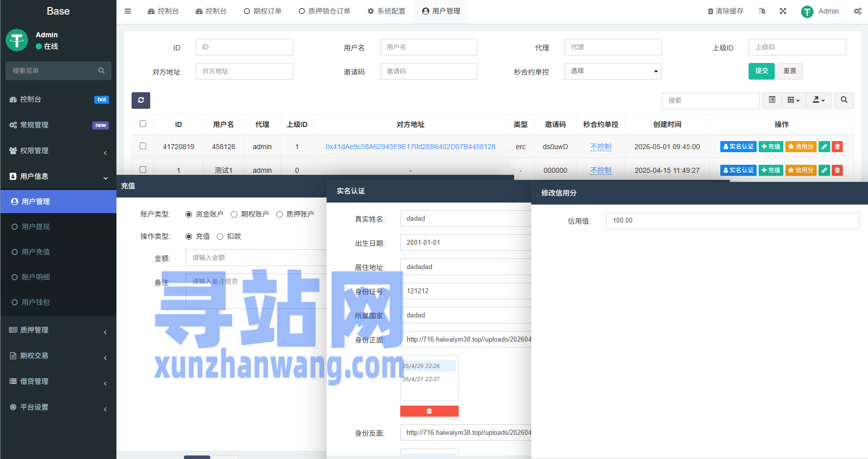Image resolution: width=868 pixels, height=459 pixels.
Task: Switch to first 控制台 tab
Action: coord(163,11)
